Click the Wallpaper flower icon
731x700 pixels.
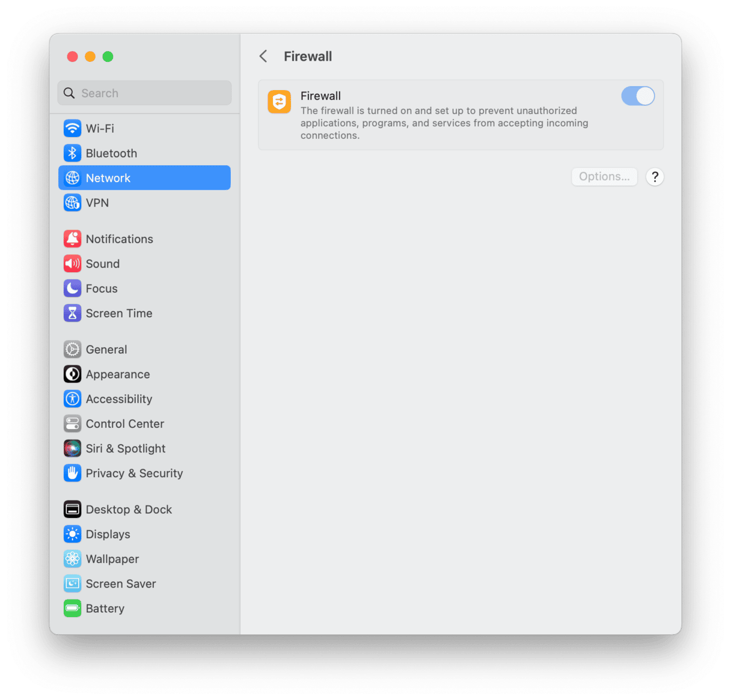(x=73, y=559)
